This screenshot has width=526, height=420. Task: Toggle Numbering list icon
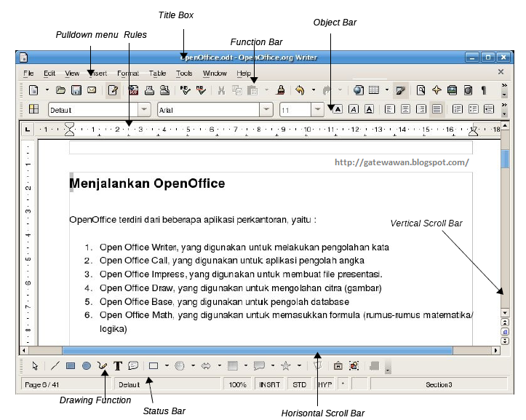(x=457, y=109)
